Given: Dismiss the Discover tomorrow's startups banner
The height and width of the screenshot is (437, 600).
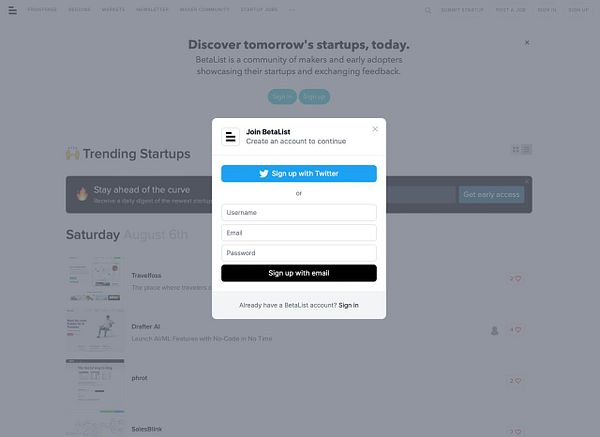Looking at the screenshot, I should (x=527, y=42).
